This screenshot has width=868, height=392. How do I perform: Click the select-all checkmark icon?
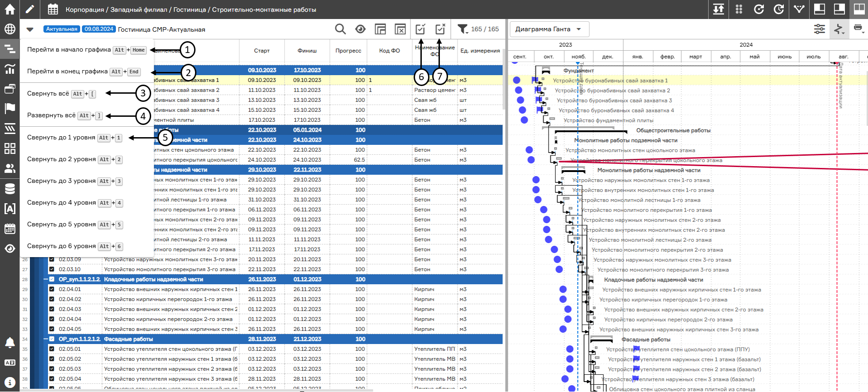pos(420,29)
